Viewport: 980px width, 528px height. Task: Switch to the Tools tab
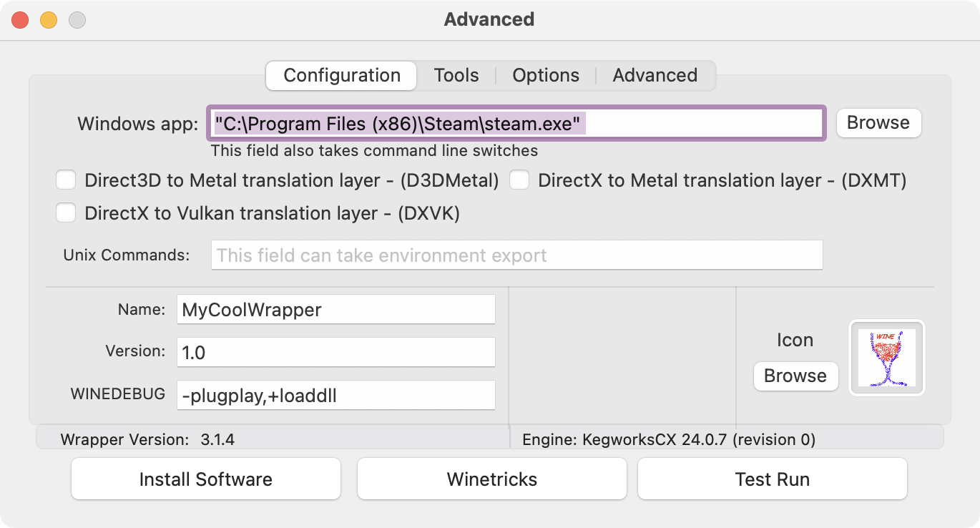coord(456,76)
